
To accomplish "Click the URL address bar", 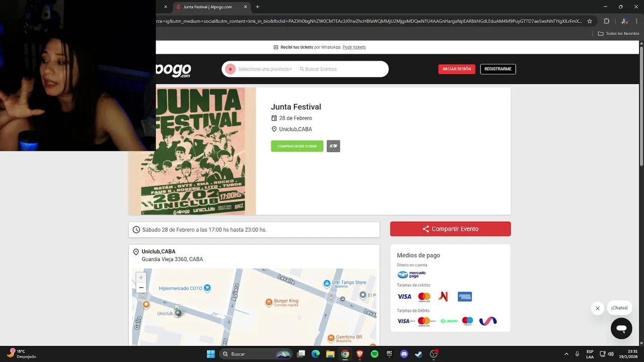I will pos(369,21).
